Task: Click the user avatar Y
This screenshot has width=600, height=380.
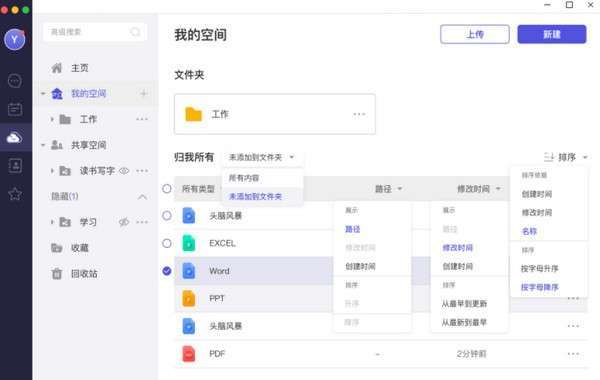Action: coord(15,39)
